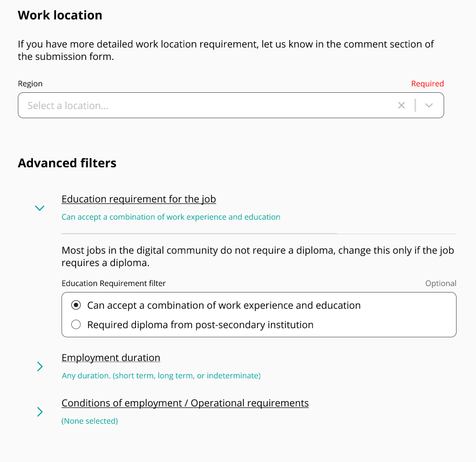The image size is (476, 462).
Task: Click the currently selected Education Requirement radio
Action: (x=76, y=304)
